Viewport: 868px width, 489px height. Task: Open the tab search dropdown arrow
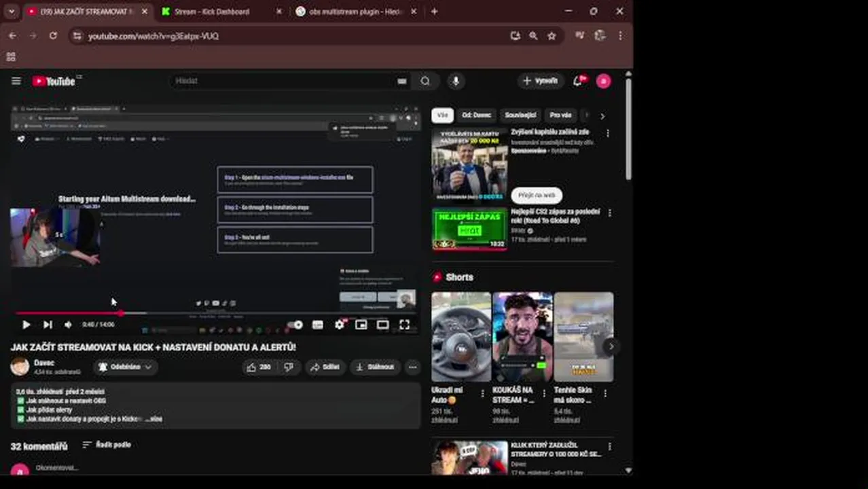coord(11,12)
